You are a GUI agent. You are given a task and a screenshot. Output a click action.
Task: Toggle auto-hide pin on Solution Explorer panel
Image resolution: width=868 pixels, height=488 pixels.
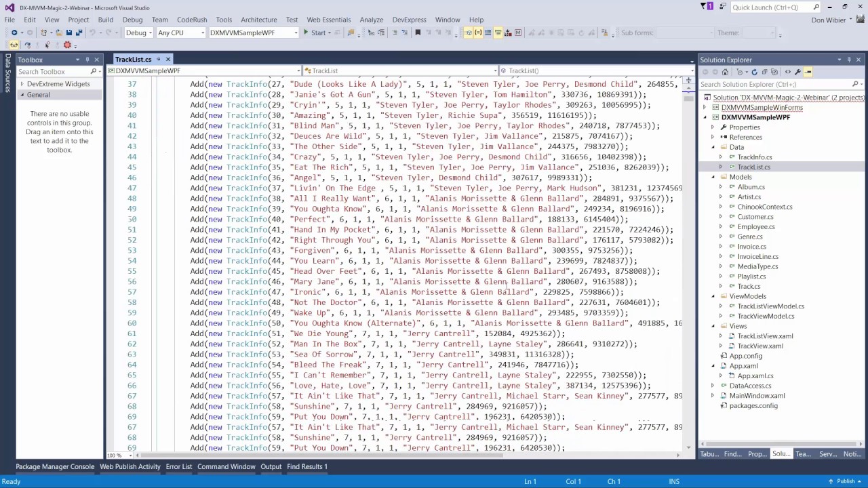(849, 60)
